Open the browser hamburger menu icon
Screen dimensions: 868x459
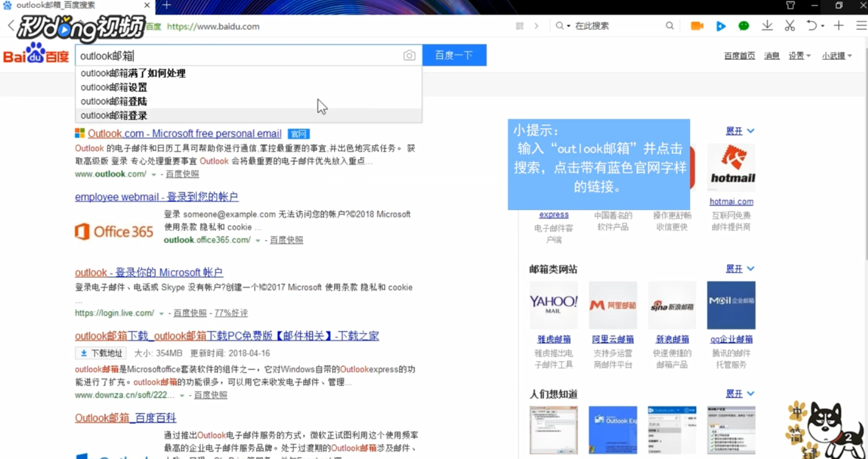tap(860, 26)
